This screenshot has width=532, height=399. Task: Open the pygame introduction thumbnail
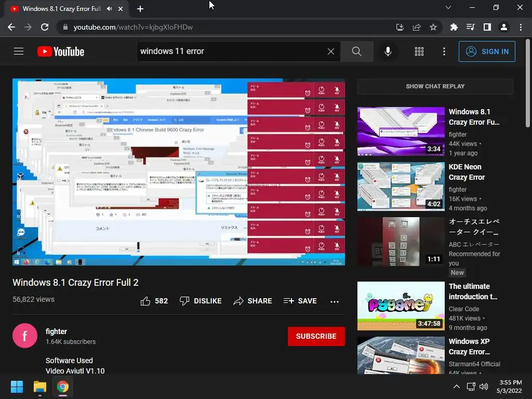[x=401, y=305]
